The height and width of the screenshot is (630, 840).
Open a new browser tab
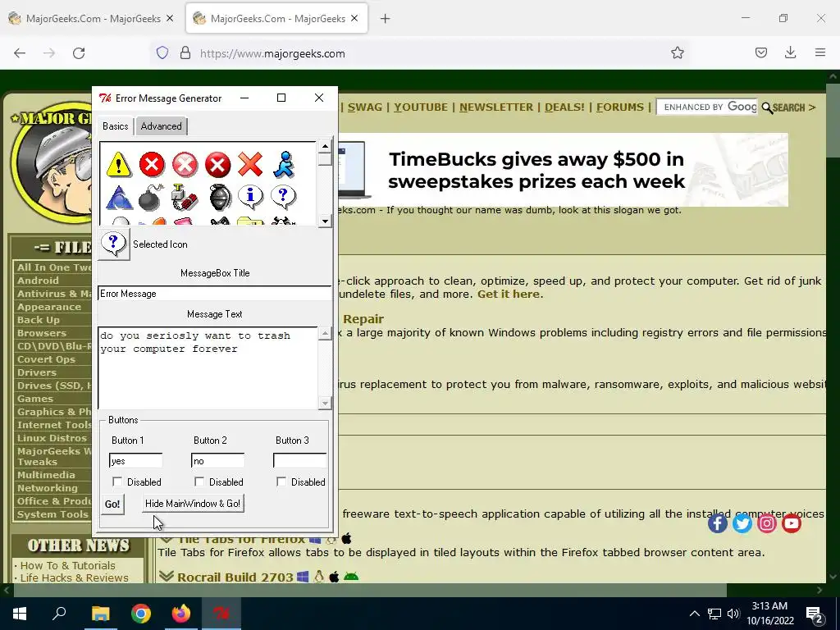click(386, 19)
